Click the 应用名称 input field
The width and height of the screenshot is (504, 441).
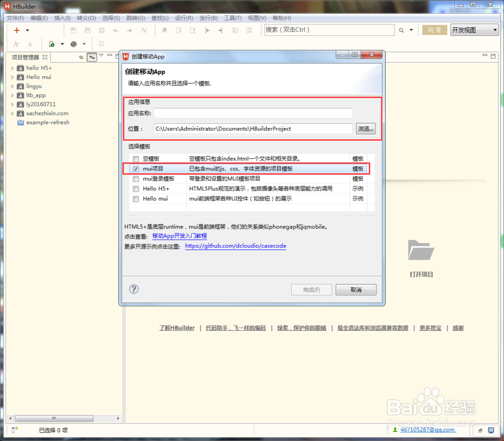click(254, 113)
